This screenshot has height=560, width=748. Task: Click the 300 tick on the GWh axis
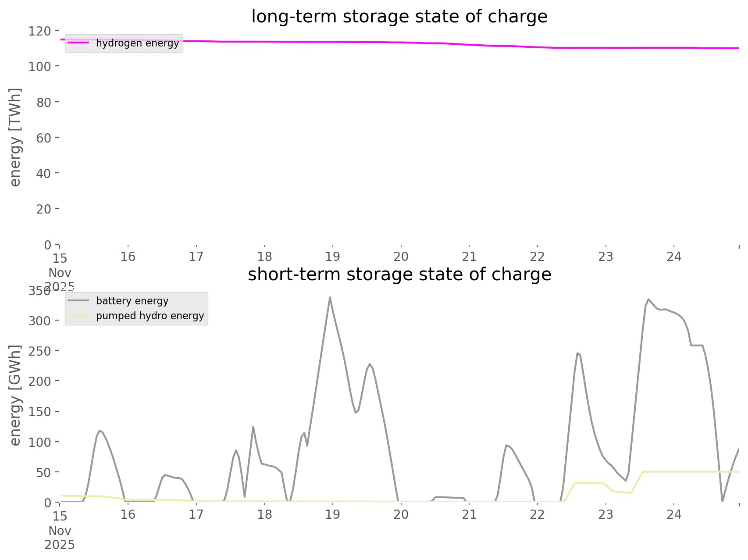point(40,321)
